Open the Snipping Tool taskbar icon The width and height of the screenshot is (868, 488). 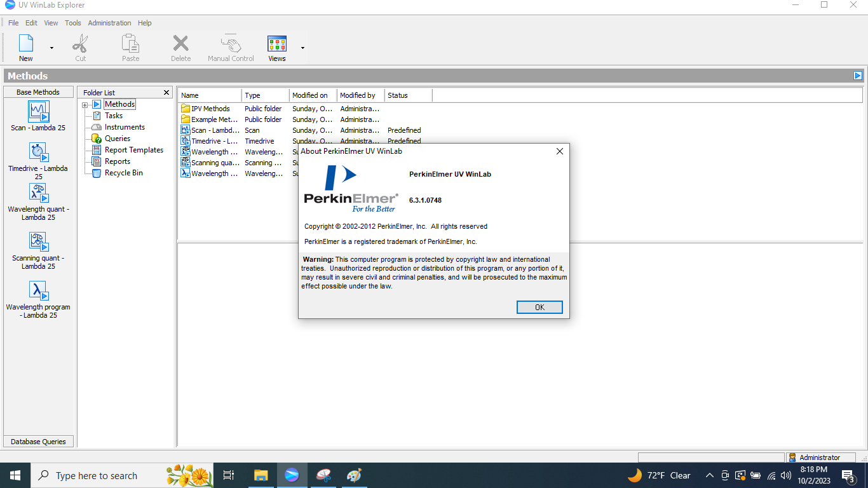(x=323, y=475)
